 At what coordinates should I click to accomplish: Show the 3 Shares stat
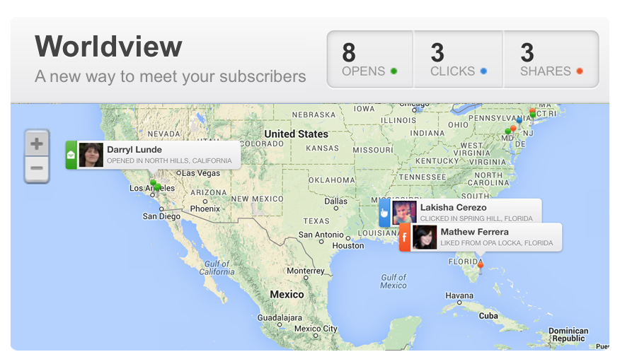(551, 59)
